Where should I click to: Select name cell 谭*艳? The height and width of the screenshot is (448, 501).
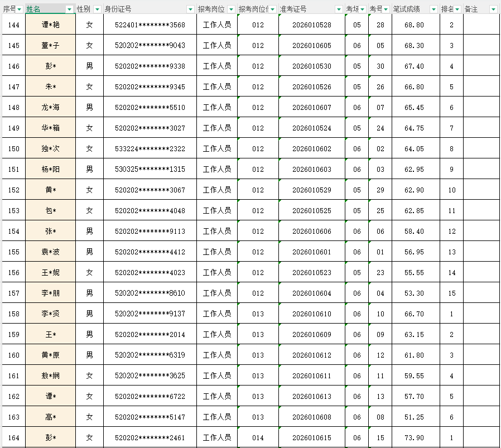50,25
